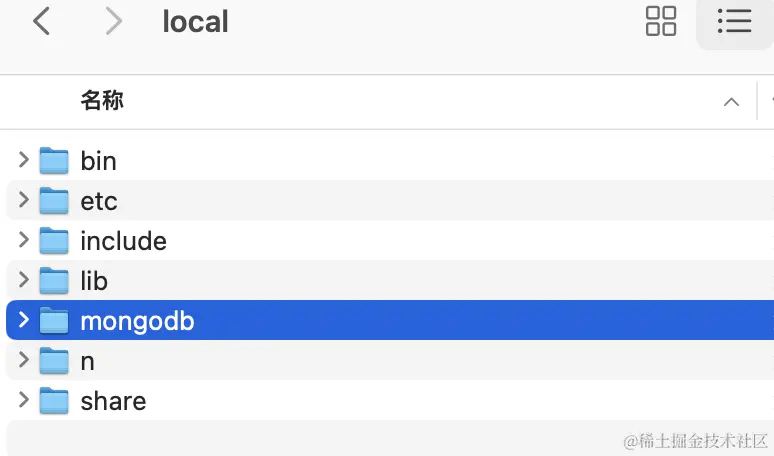Click the mongodb folder icon
774x456 pixels.
[x=54, y=320]
